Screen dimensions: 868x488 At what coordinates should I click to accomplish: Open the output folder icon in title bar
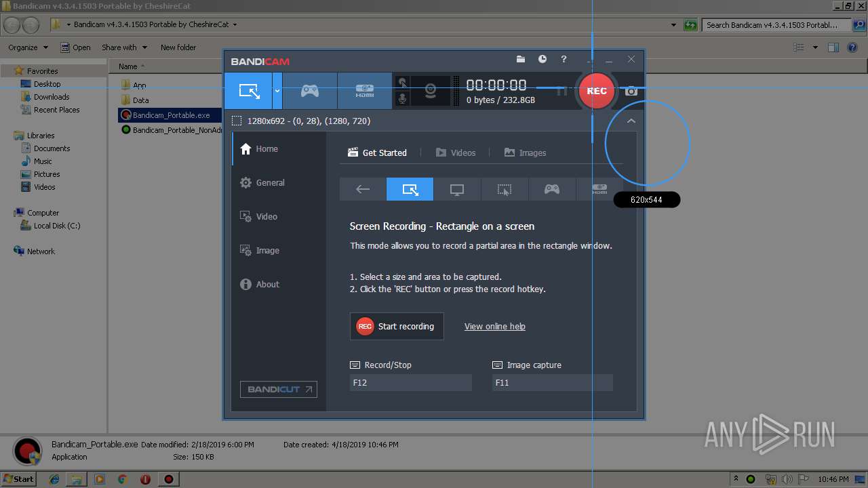click(521, 60)
